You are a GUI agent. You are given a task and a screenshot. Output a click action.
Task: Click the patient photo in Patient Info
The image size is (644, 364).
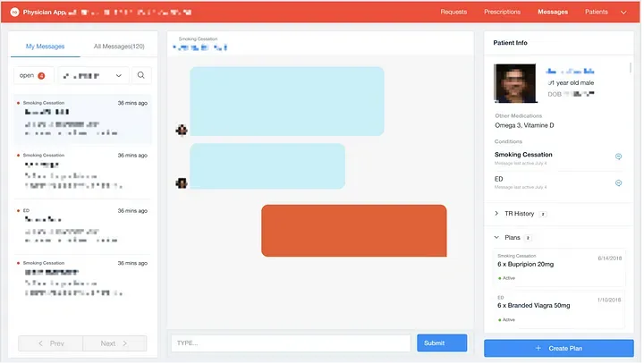click(x=514, y=85)
